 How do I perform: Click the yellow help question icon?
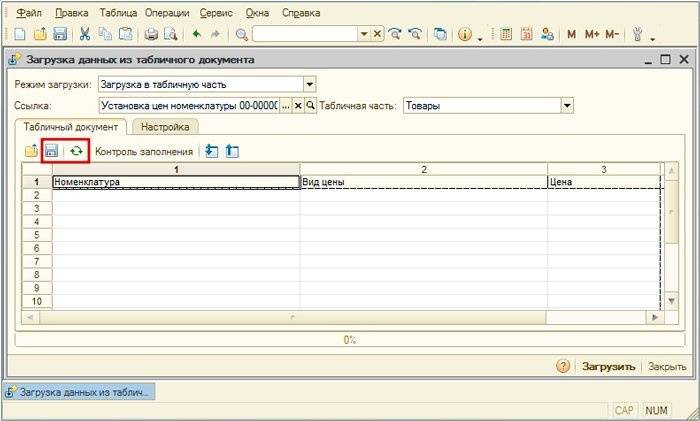pos(563,366)
